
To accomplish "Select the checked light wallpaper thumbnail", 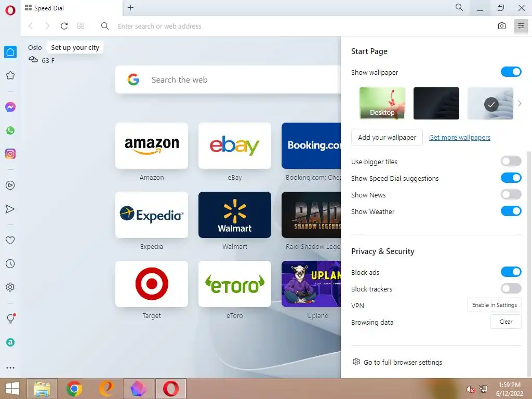I will tap(490, 103).
